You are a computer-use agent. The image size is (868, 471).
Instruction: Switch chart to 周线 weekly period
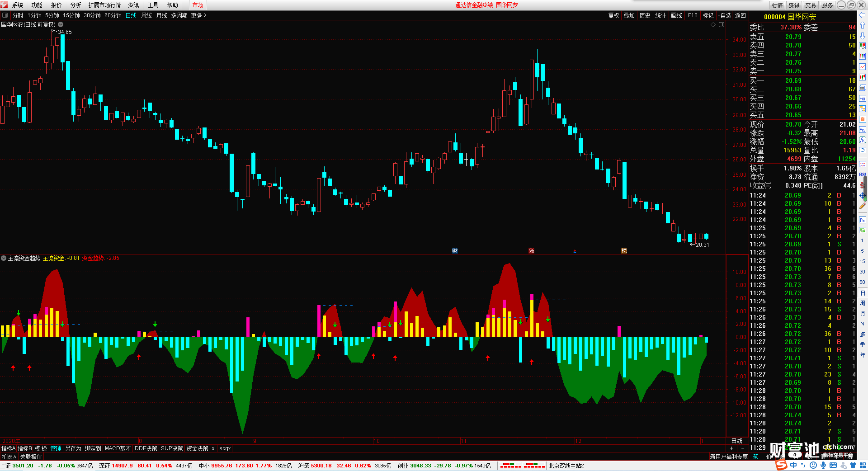[146, 15]
